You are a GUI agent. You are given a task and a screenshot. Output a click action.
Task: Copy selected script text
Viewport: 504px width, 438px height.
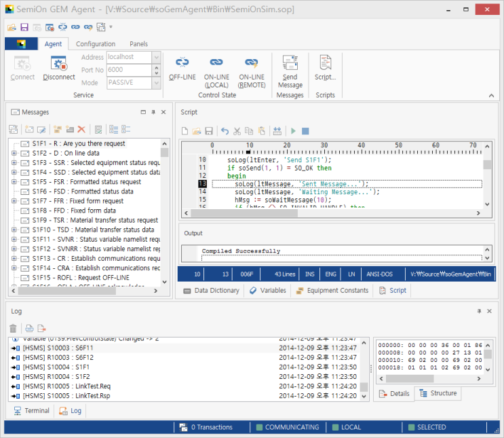(x=249, y=131)
